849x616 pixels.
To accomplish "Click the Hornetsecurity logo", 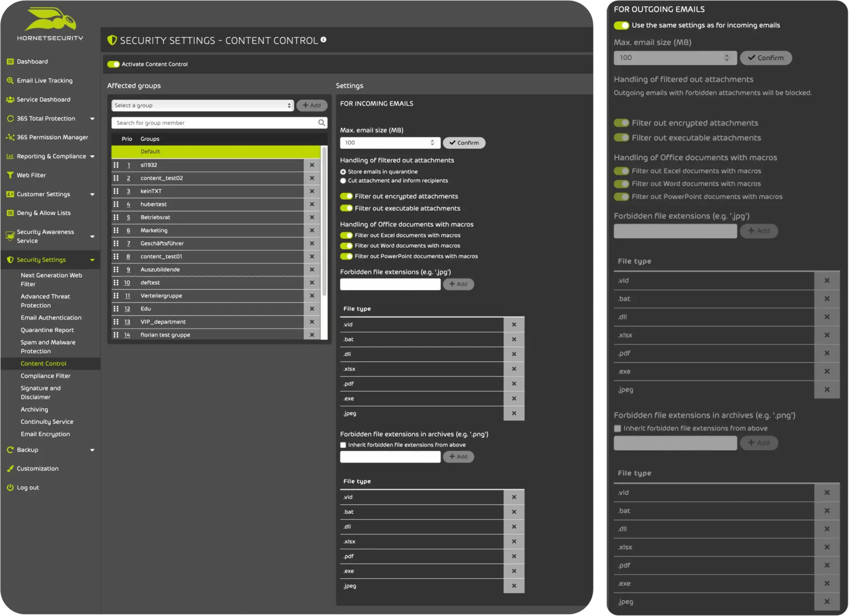I will tap(50, 23).
